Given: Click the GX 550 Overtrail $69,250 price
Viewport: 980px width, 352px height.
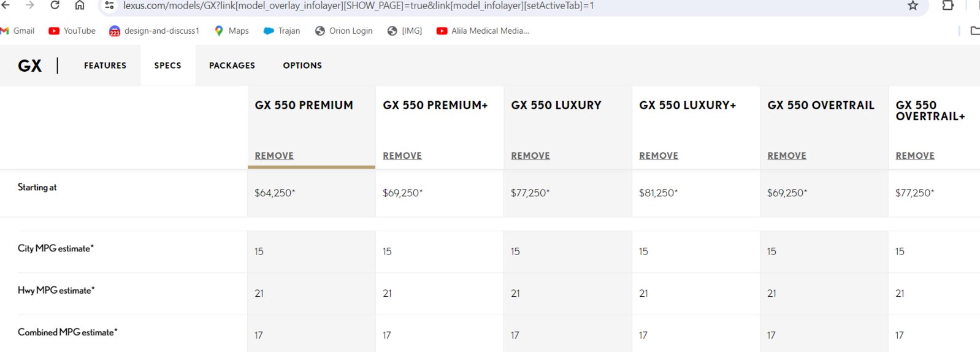Looking at the screenshot, I should pos(787,193).
